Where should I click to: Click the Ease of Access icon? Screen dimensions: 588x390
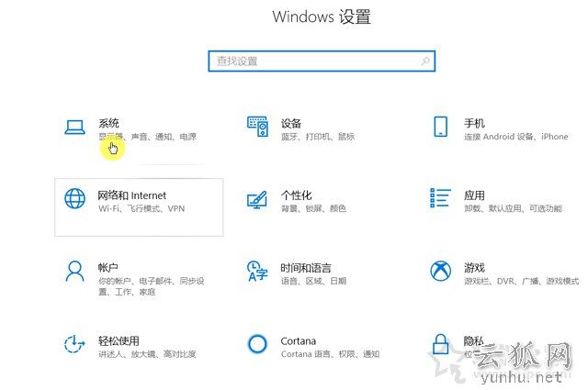(x=74, y=343)
